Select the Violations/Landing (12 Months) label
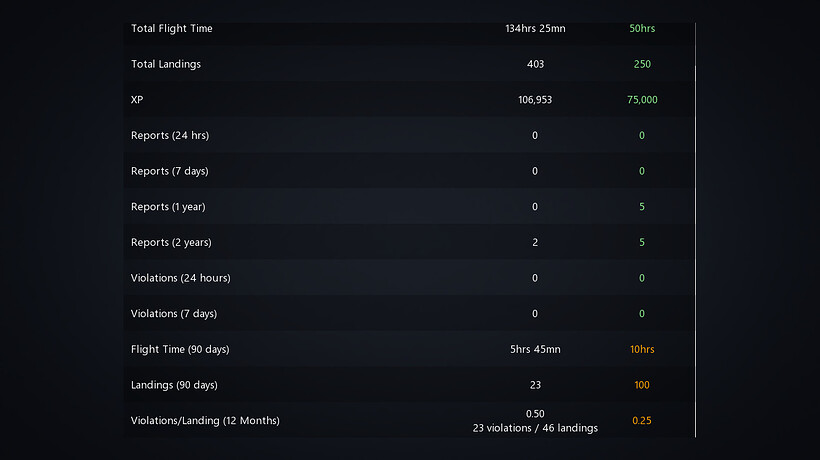 tap(205, 421)
